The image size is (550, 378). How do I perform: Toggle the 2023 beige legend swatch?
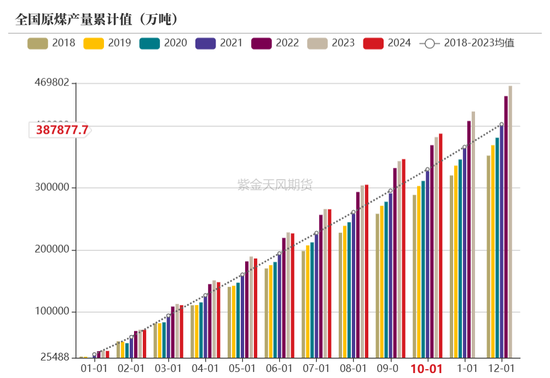pyautogui.click(x=317, y=43)
